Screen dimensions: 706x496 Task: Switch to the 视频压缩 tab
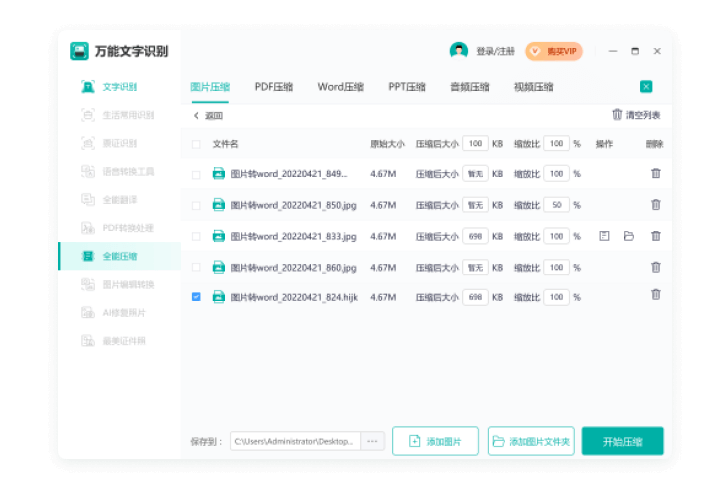534,87
